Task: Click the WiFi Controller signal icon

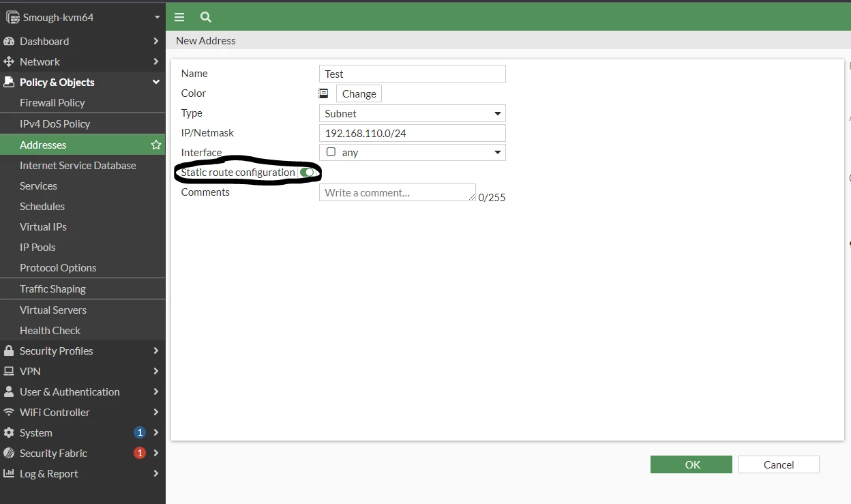Action: [x=9, y=412]
